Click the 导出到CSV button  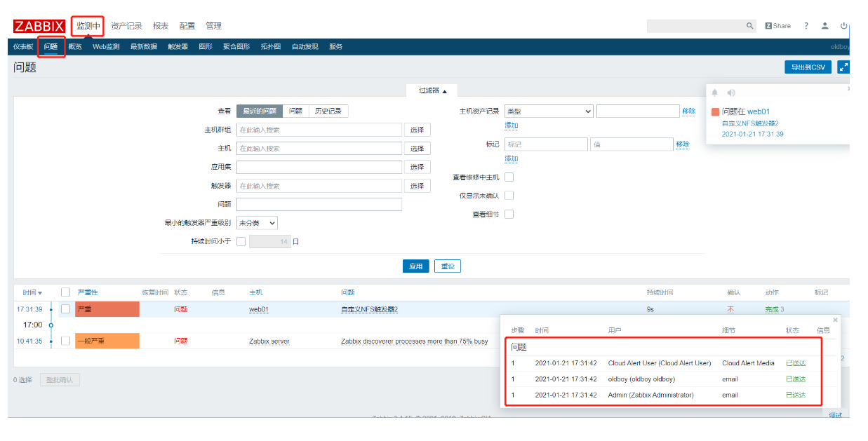coord(808,67)
